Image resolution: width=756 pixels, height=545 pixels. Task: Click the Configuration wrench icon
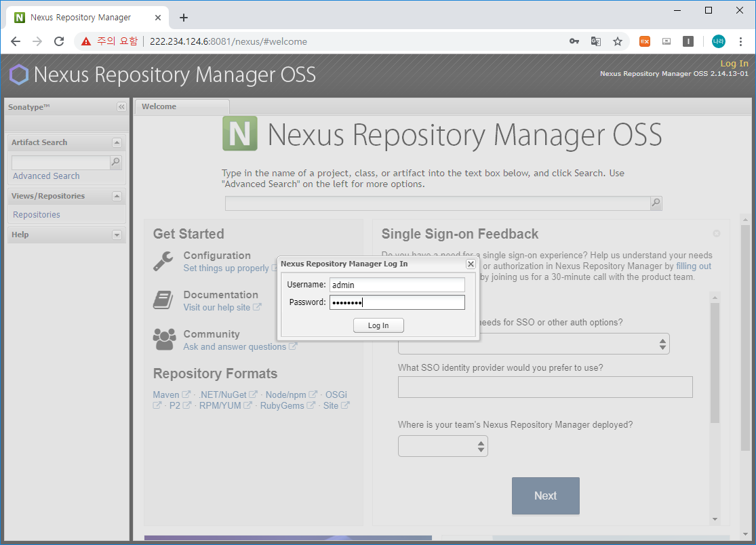coord(163,261)
